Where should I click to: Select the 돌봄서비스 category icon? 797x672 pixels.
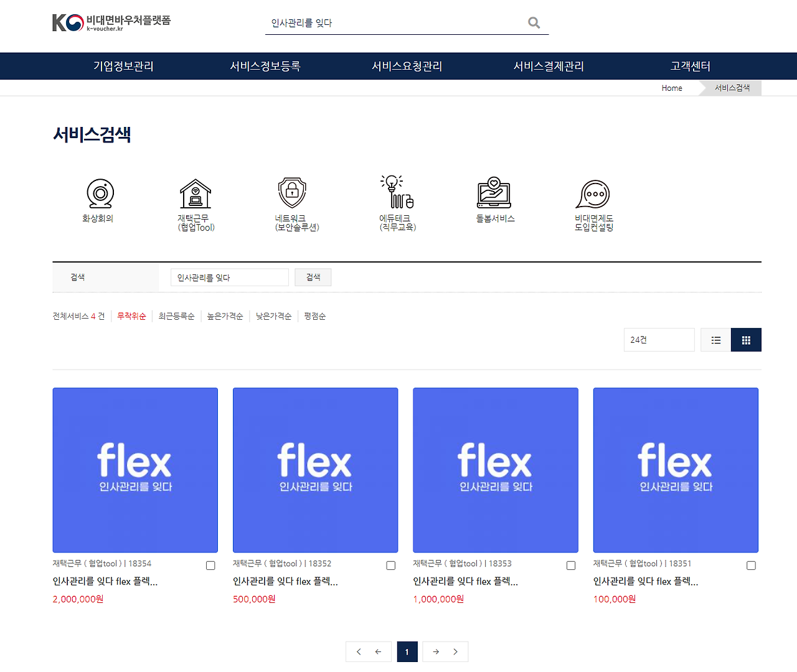click(x=494, y=192)
